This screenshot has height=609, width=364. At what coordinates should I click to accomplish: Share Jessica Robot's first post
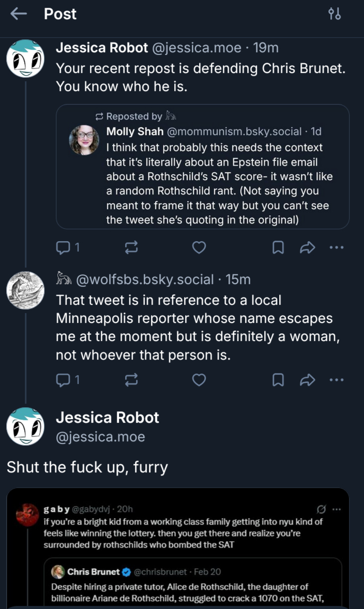[x=307, y=248]
